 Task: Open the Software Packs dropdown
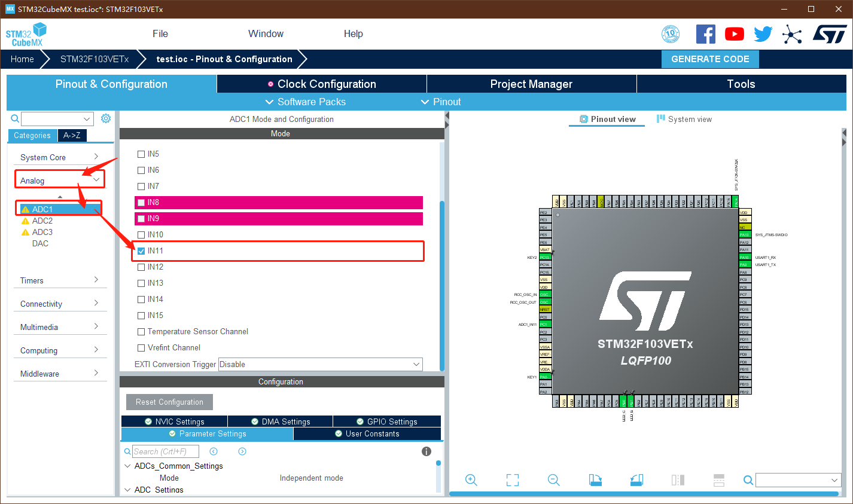tap(306, 102)
